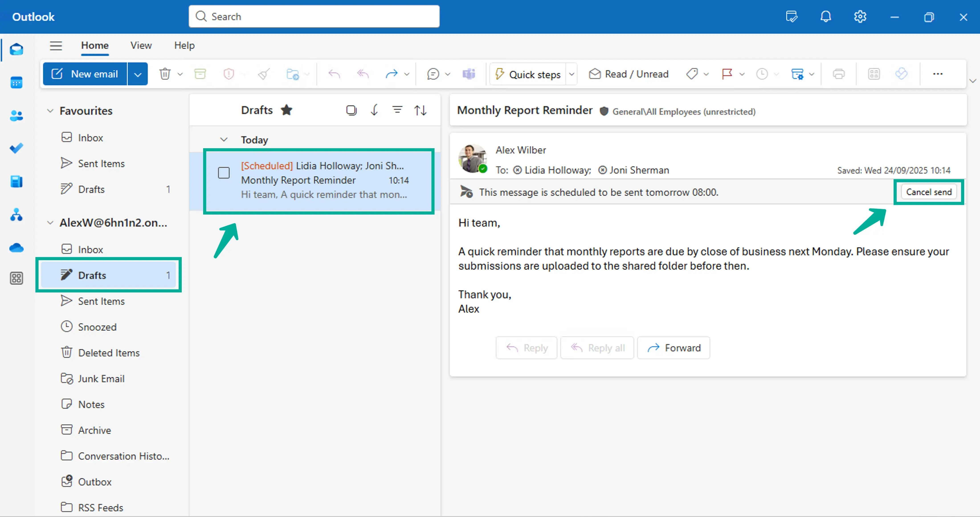980x517 pixels.
Task: Collapse the Today group in Drafts
Action: coord(224,140)
